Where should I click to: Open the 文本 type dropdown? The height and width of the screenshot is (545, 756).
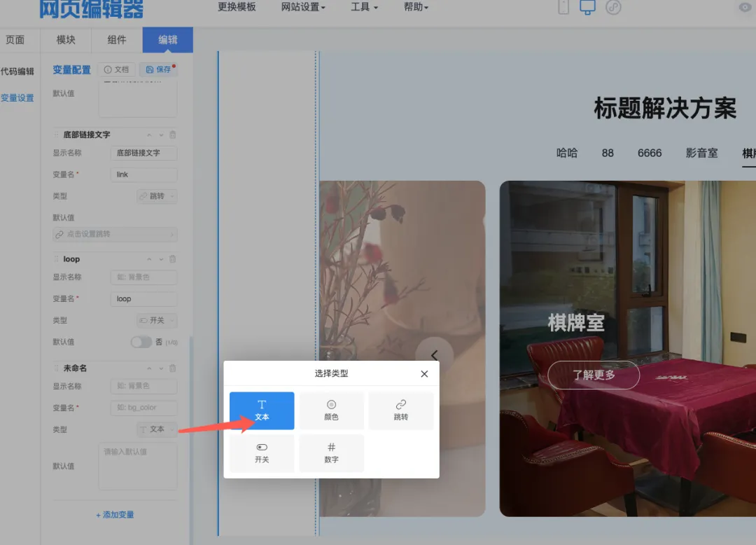[157, 429]
